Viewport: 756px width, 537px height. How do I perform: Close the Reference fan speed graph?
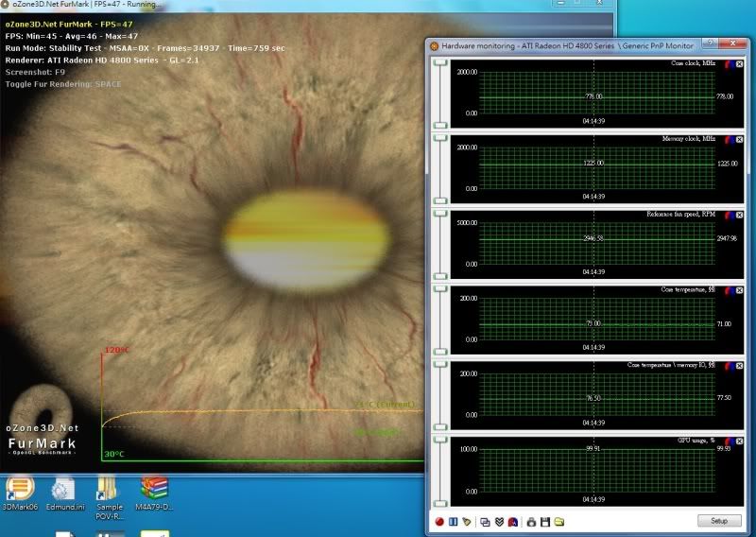pyautogui.click(x=740, y=215)
